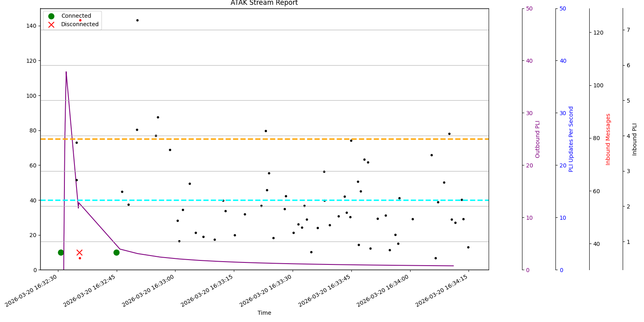The width and height of the screenshot is (644, 322).
Task: Select the purple Outbound PLI axis label
Action: coord(537,139)
